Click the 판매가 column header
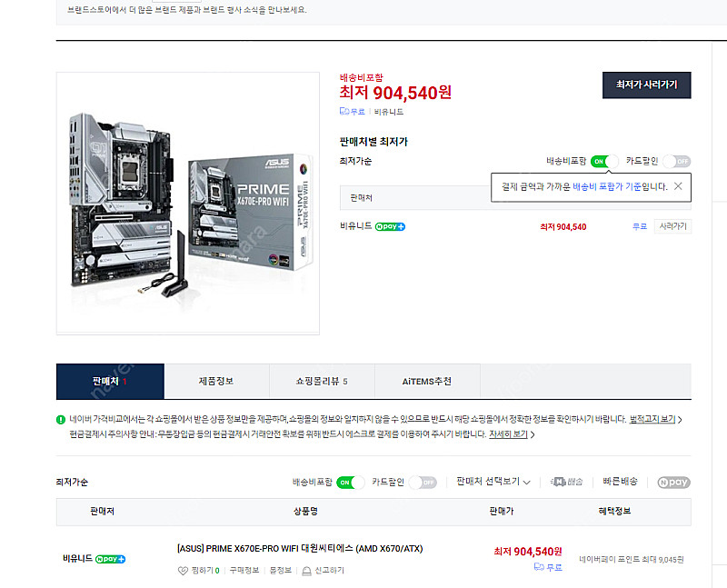The image size is (727, 588). tap(502, 511)
